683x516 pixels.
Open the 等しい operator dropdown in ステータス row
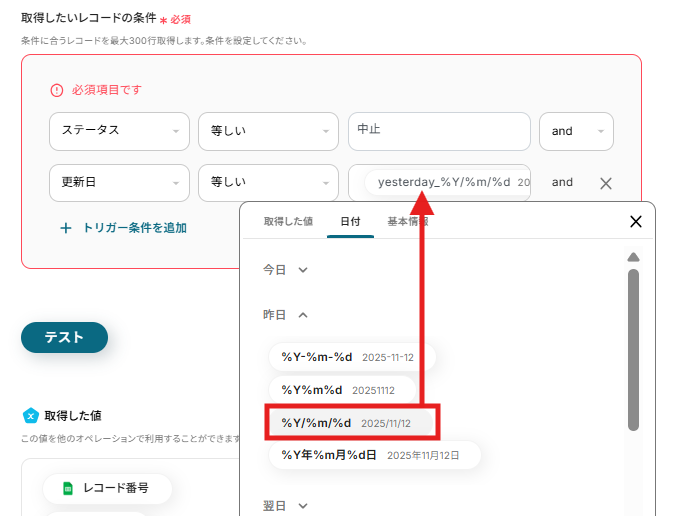click(268, 132)
